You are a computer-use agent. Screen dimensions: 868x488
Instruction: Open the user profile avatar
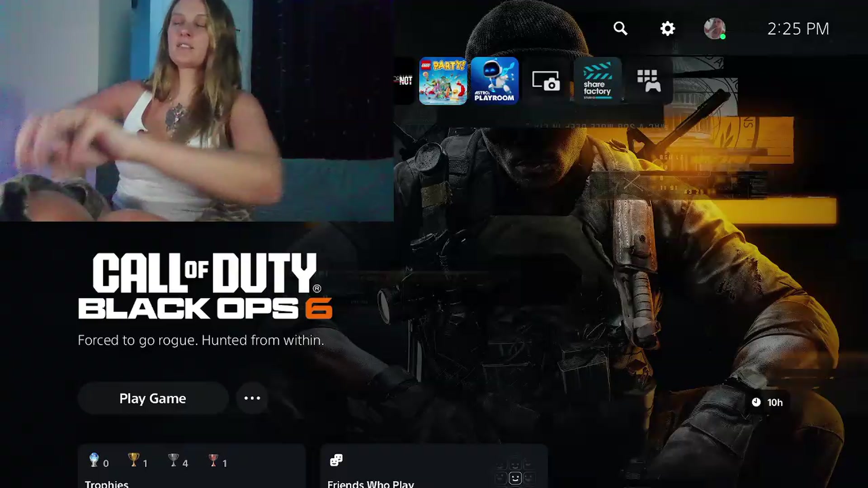(x=715, y=28)
